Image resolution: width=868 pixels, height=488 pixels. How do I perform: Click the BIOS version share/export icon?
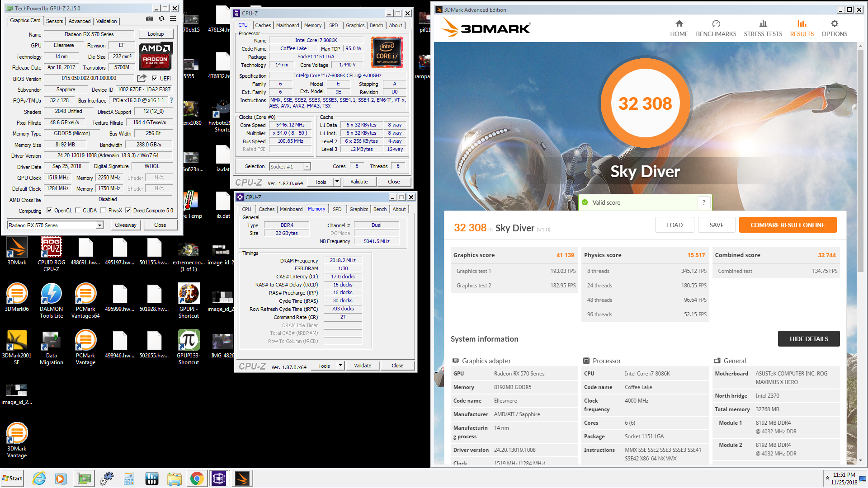[x=142, y=78]
